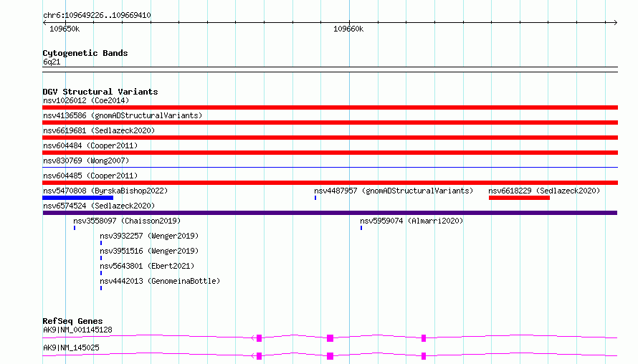The height and width of the screenshot is (364, 638).
Task: Click middle exon of AK9 NM_001145128
Action: pyautogui.click(x=330, y=338)
